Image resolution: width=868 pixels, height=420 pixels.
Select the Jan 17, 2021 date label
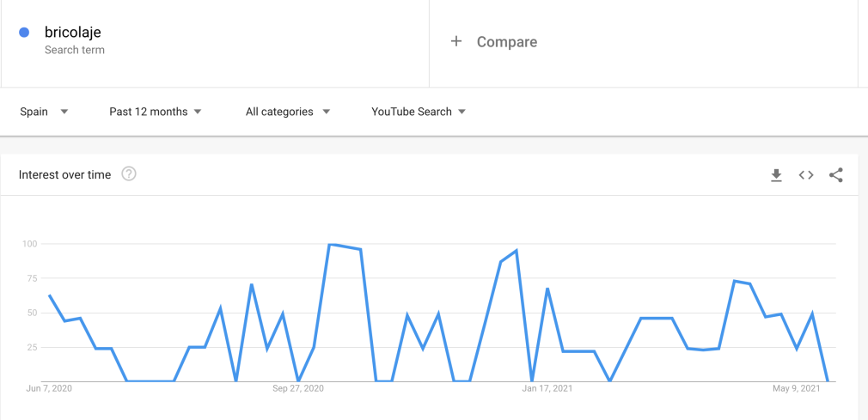(547, 389)
